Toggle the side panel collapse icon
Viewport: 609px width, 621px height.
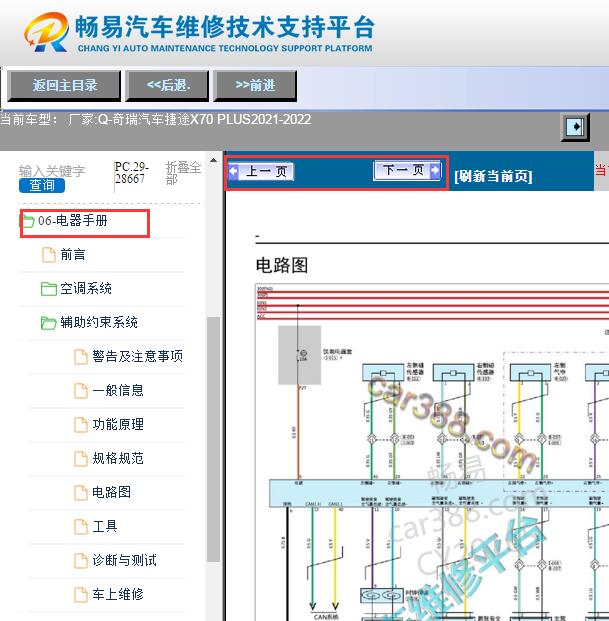point(575,127)
